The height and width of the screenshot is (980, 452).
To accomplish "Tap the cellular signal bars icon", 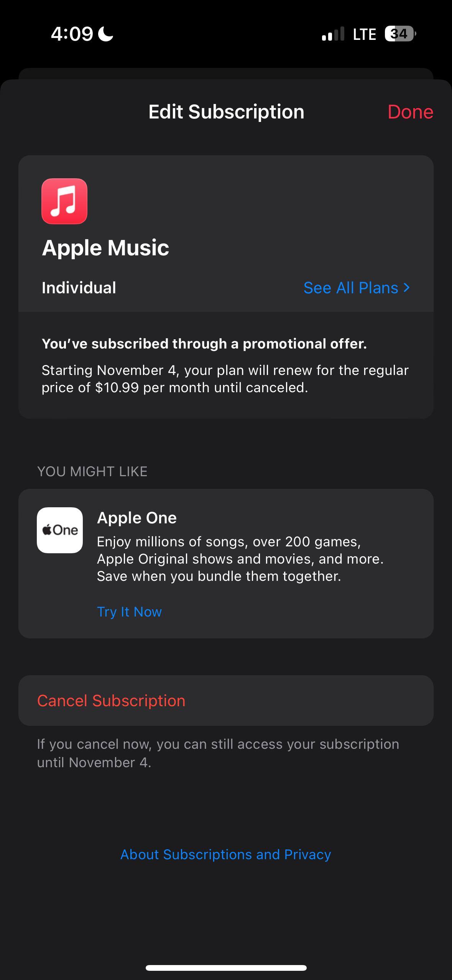I will click(x=333, y=34).
